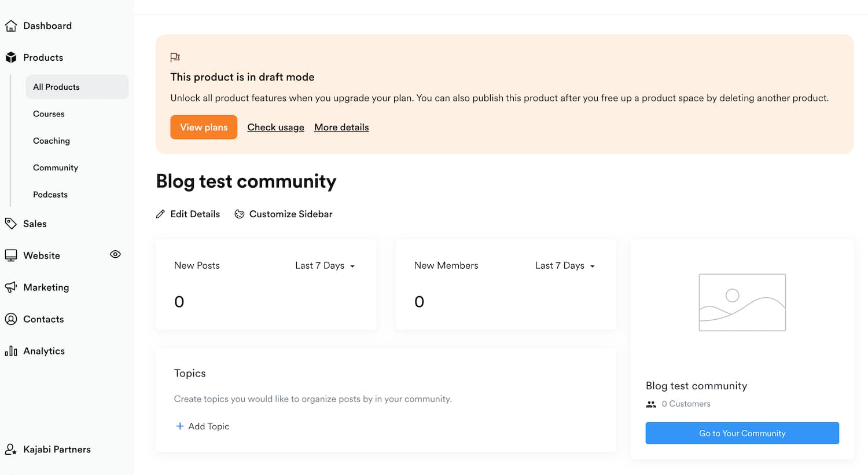Toggle the Website preview eye icon

[115, 254]
